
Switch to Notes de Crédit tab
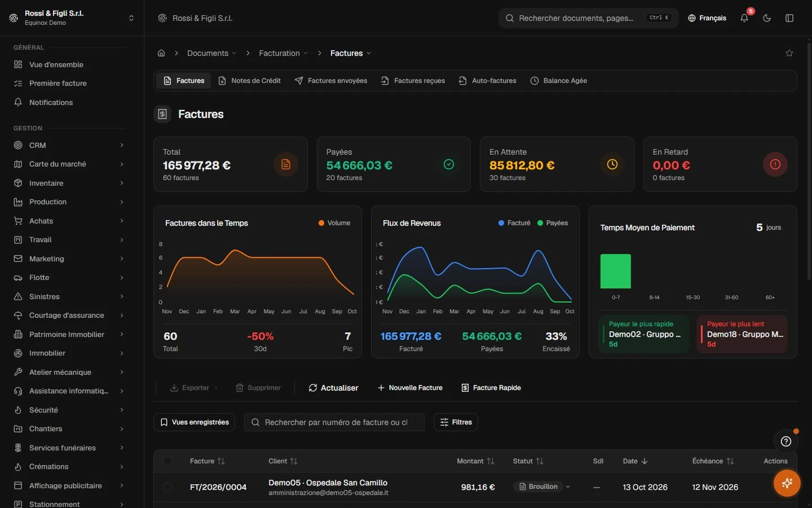(249, 81)
